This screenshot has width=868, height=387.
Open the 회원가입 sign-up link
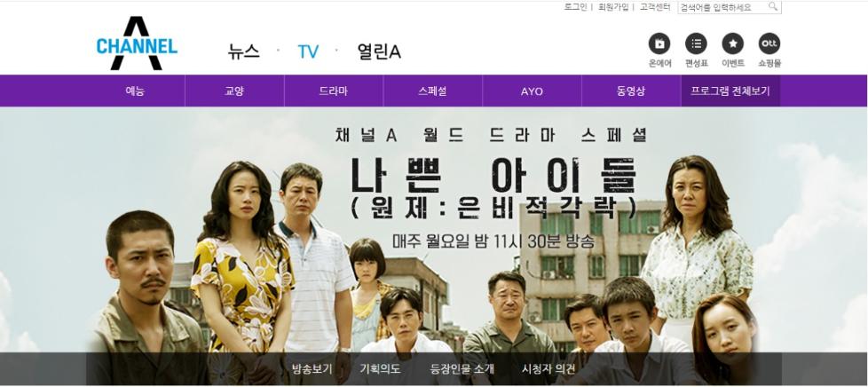[613, 7]
